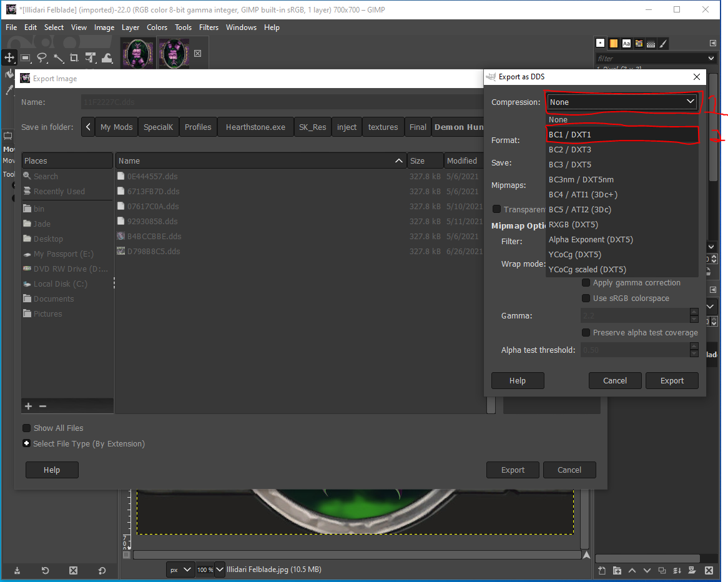Open the Filters menu

point(209,27)
